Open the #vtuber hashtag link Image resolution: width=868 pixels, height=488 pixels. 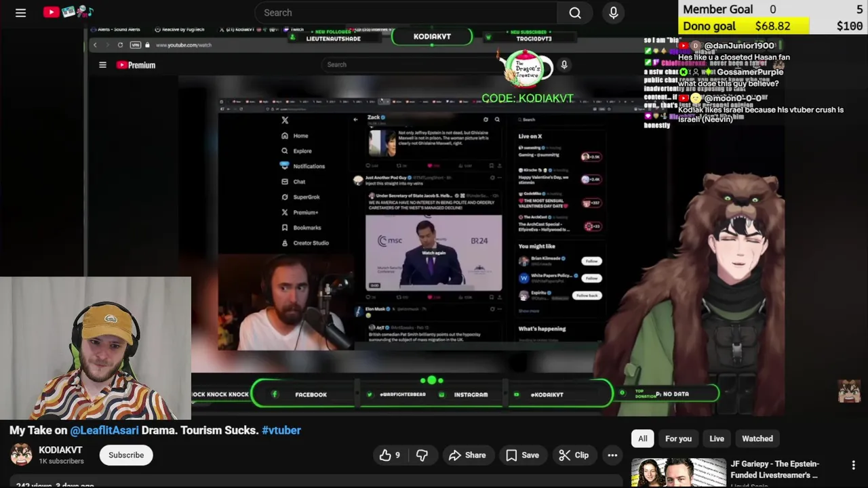point(281,430)
